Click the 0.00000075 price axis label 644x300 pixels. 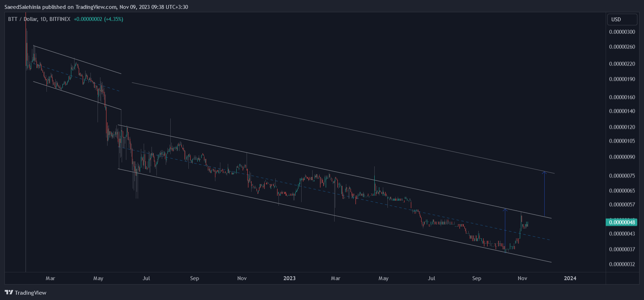622,176
